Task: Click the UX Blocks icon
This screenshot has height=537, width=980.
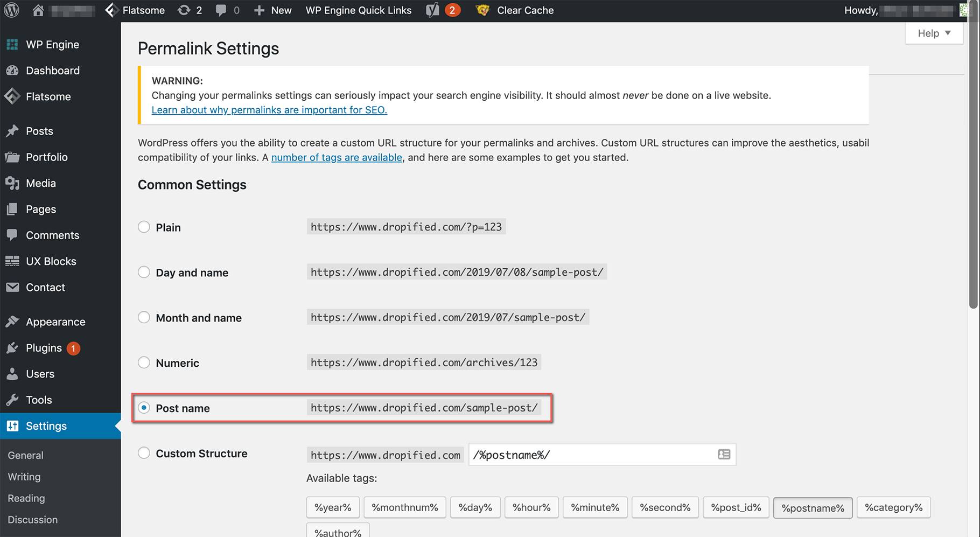Action: (x=12, y=261)
